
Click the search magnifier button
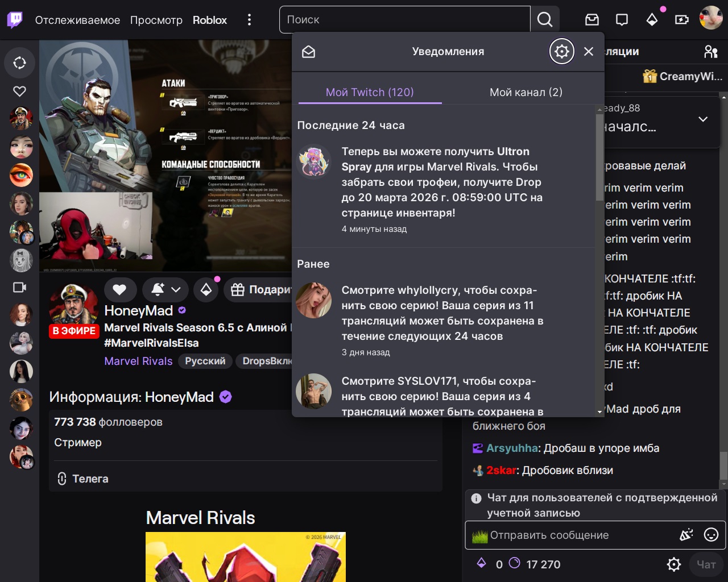pyautogui.click(x=545, y=20)
